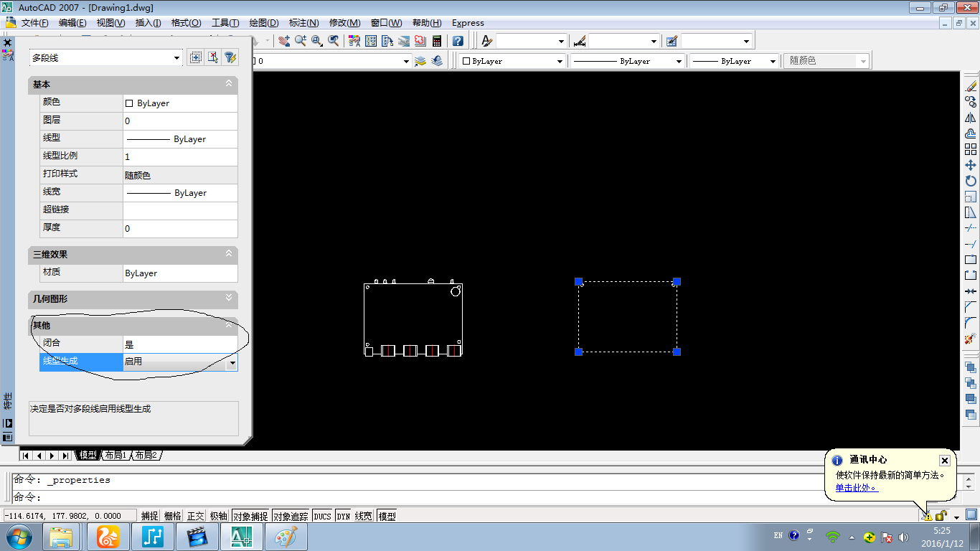980x551 pixels.
Task: Select the Fillet tool
Action: 971,323
